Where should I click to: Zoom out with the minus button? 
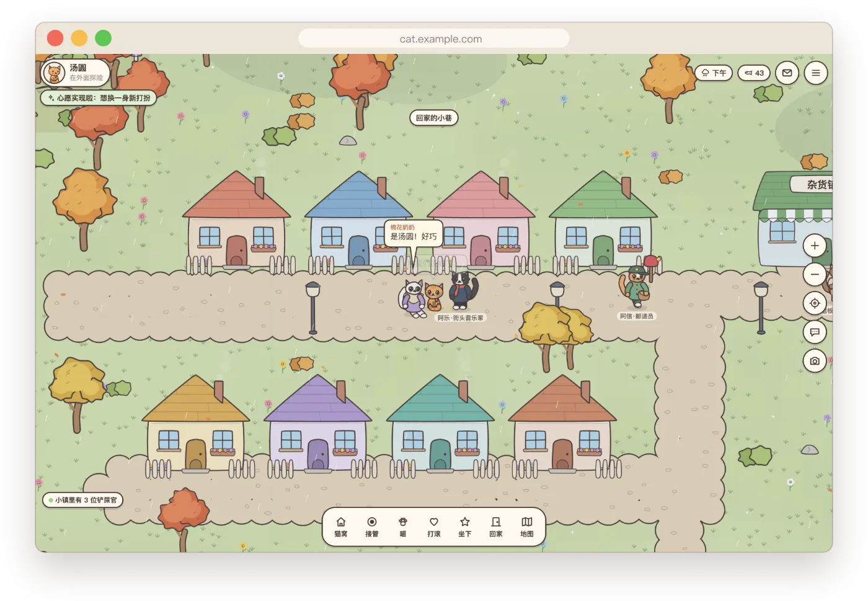pos(815,274)
